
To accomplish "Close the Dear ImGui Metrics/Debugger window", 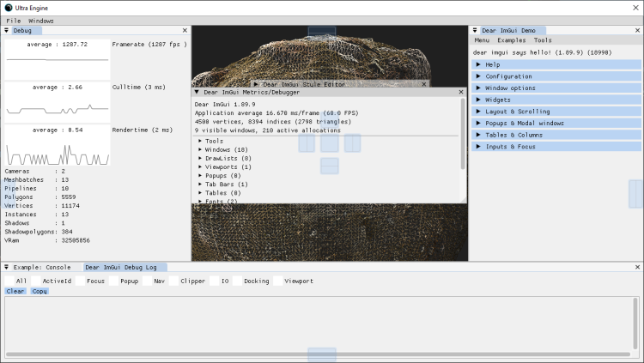I will [x=461, y=92].
